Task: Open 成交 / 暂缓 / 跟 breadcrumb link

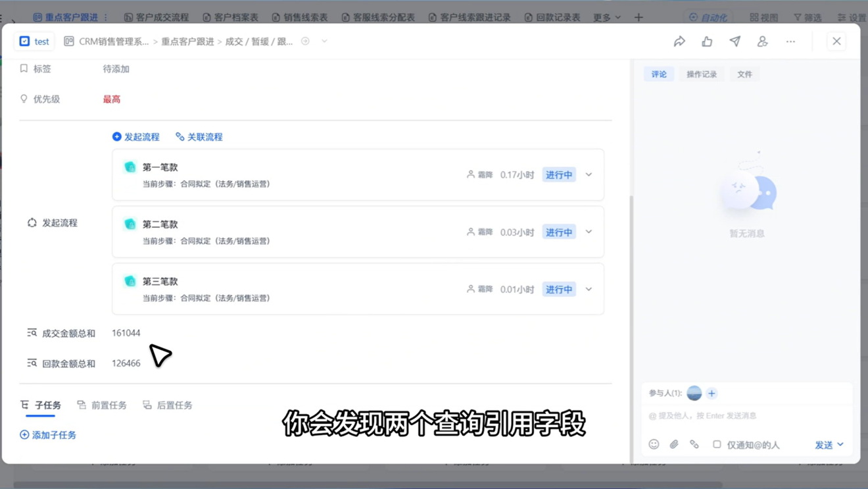Action: click(x=259, y=41)
